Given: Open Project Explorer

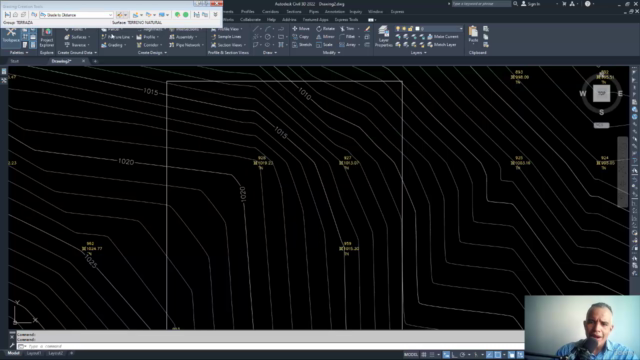Looking at the screenshot, I should click(47, 38).
